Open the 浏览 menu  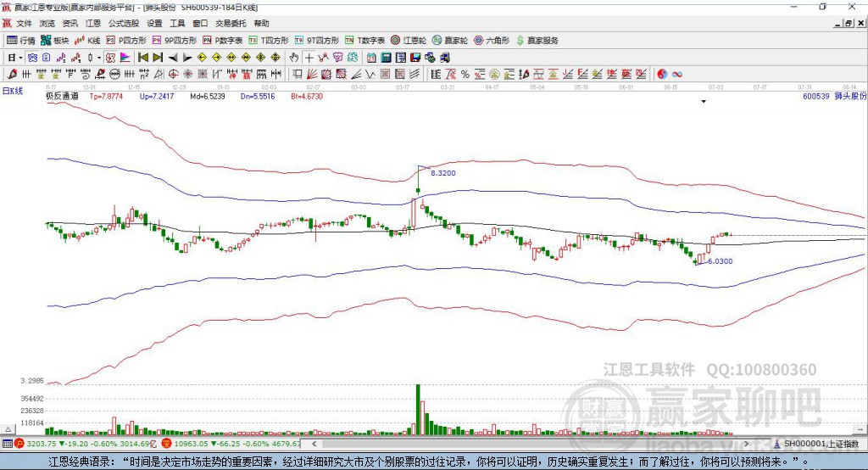[x=47, y=23]
